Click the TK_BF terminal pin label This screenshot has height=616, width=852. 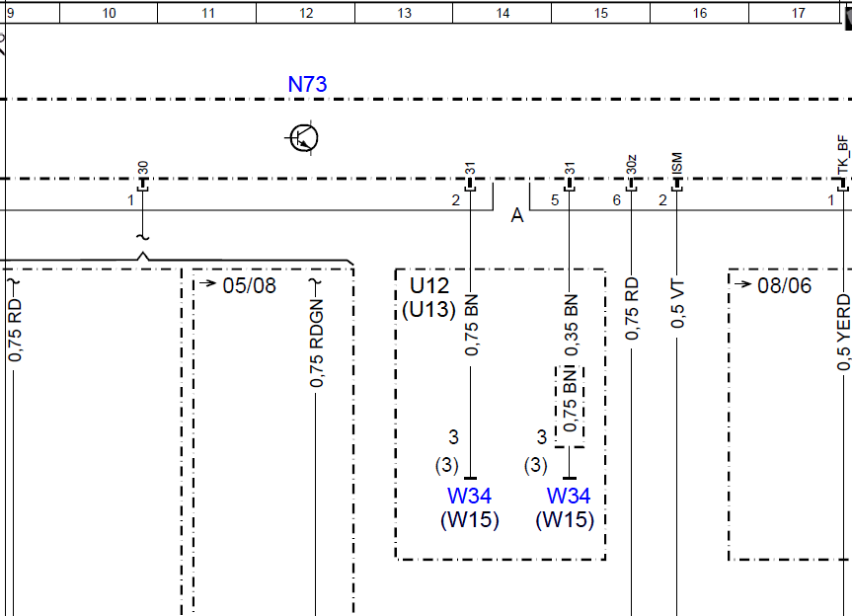click(x=843, y=155)
